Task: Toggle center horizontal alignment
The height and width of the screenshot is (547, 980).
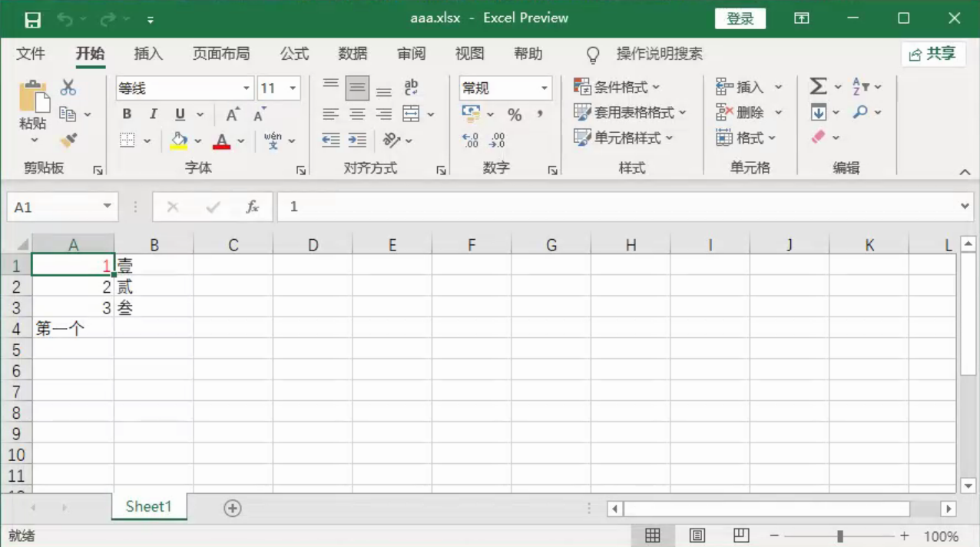Action: point(357,114)
